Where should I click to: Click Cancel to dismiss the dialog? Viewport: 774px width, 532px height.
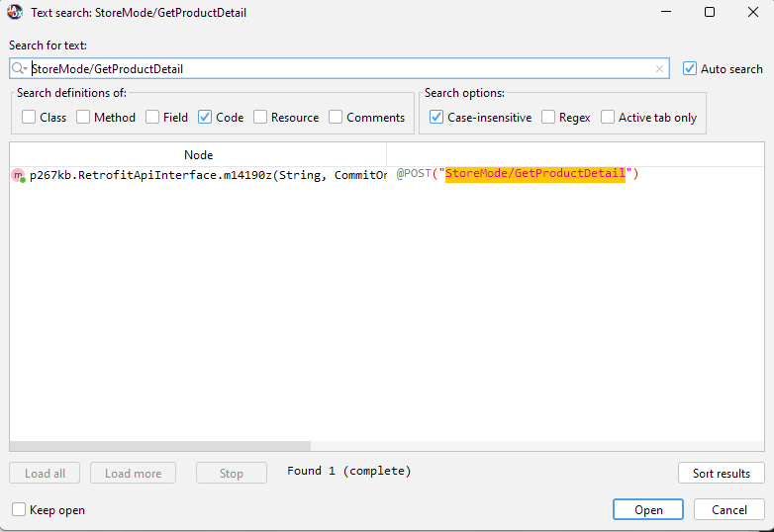[x=728, y=510]
